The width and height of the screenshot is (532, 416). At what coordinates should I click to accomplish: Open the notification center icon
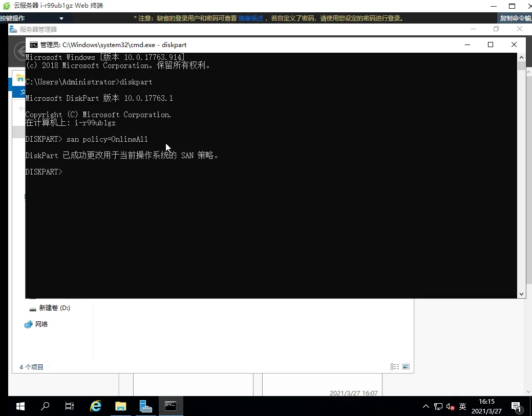[x=517, y=407]
